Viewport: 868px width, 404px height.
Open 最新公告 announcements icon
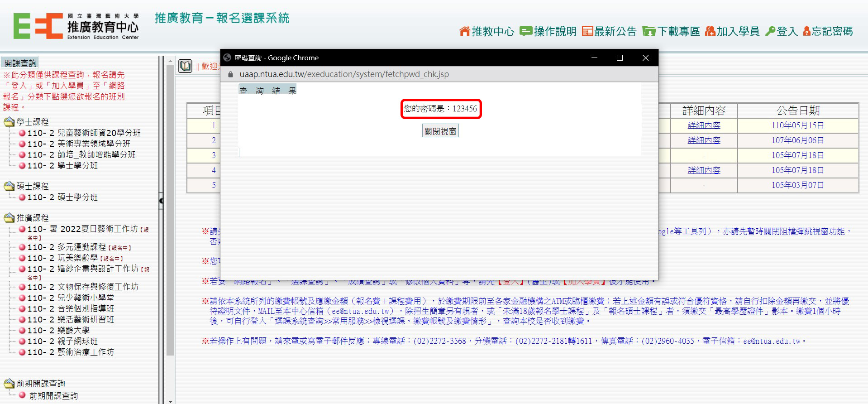[x=587, y=31]
